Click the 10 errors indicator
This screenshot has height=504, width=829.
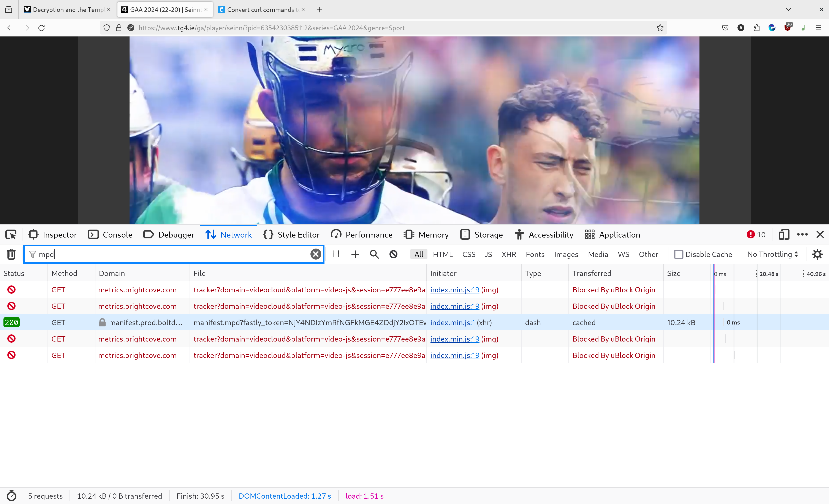(756, 235)
